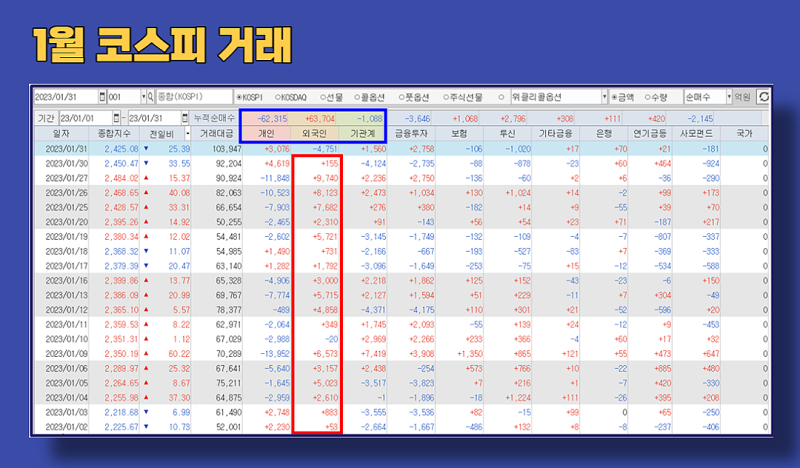800x468 pixels.
Task: Click the 2023/01/31 date input field
Action: pyautogui.click(x=66, y=96)
